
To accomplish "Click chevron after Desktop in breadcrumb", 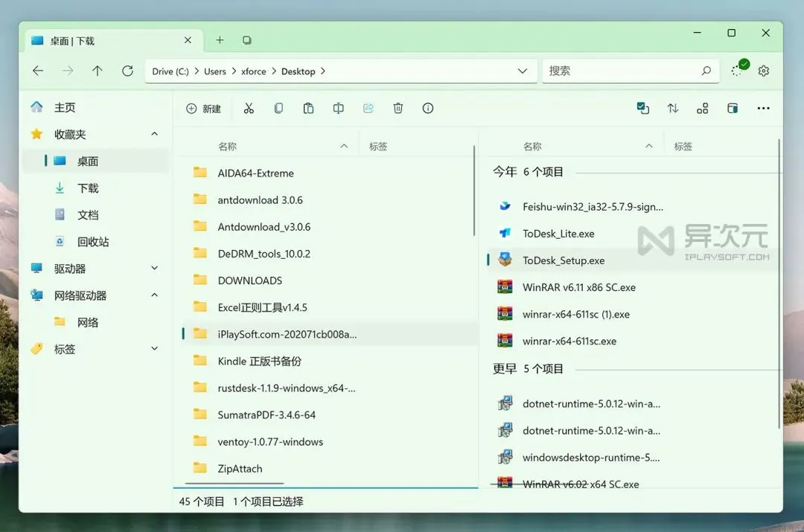I will 323,71.
